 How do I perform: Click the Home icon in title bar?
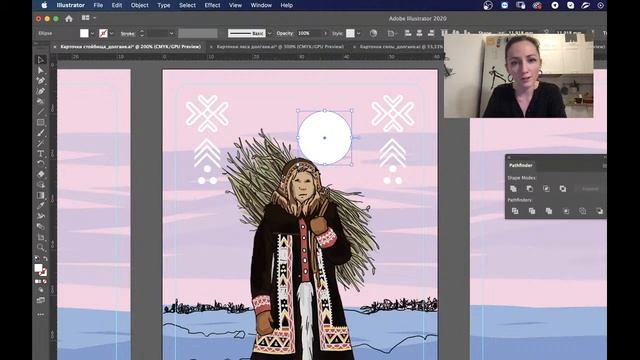pos(69,18)
